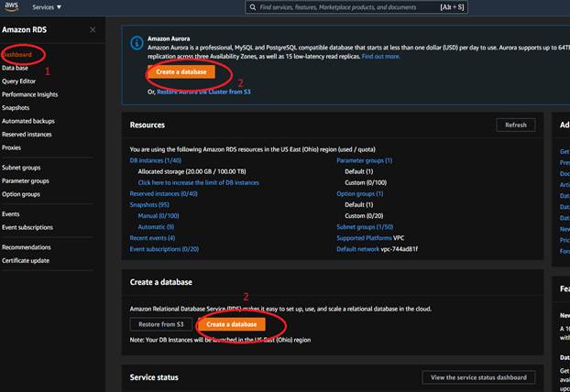570x392 pixels.
Task: Open Recommendations page
Action: point(27,247)
